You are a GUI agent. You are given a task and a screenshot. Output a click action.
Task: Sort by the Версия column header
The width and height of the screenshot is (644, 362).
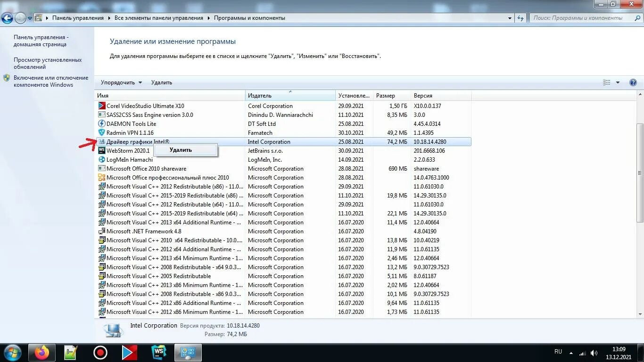click(441, 96)
